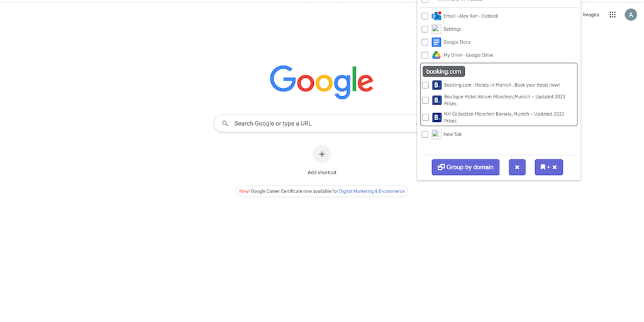Screen dimensions: 644x322
Task: Click the Outlook email tab icon
Action: 436,16
